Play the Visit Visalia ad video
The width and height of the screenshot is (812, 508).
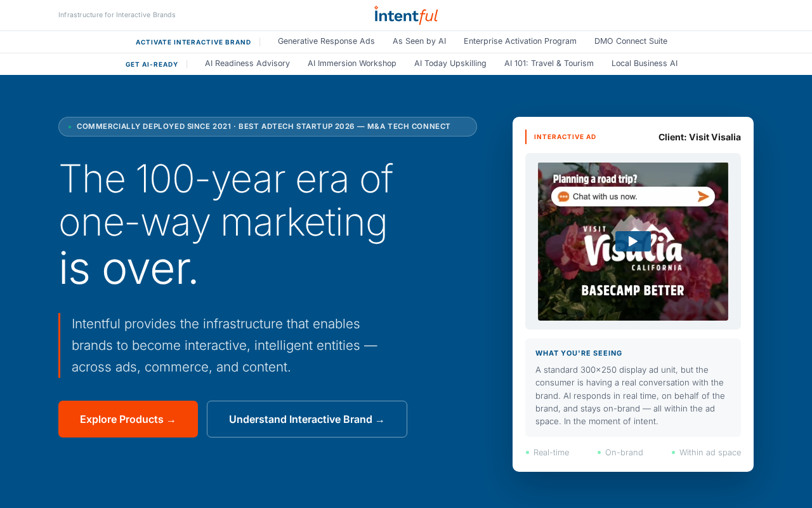[x=632, y=241]
